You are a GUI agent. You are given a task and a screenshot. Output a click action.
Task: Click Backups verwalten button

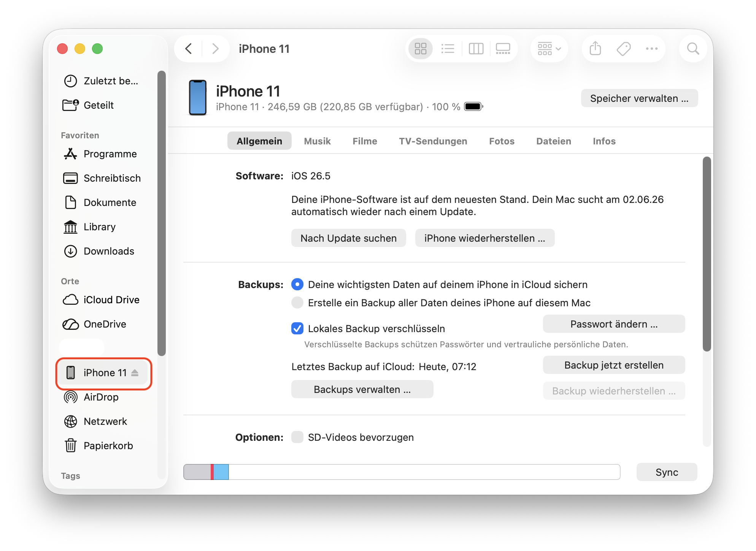click(x=362, y=389)
